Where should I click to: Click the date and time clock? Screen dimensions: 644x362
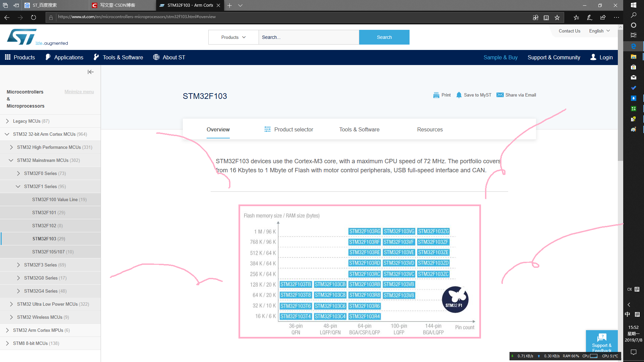633,334
